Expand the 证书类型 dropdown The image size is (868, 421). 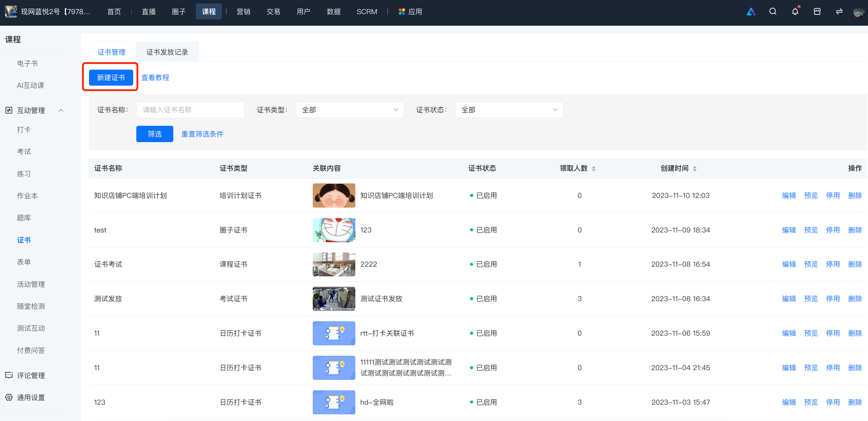(349, 110)
